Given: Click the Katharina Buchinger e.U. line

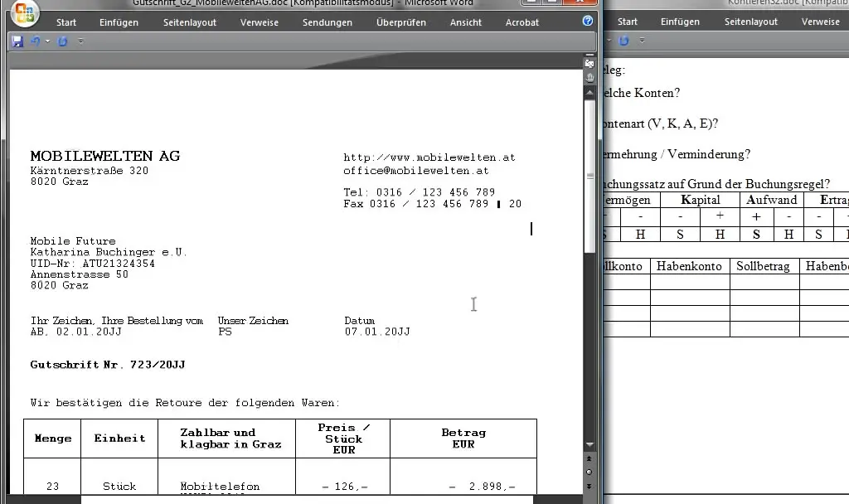Looking at the screenshot, I should [109, 252].
